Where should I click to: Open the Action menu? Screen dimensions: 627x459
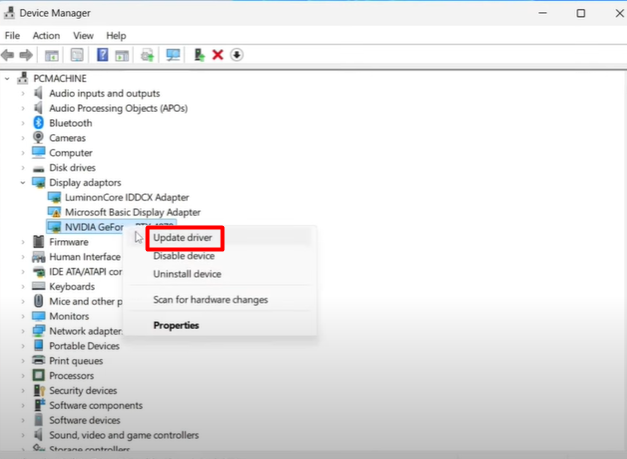click(46, 36)
